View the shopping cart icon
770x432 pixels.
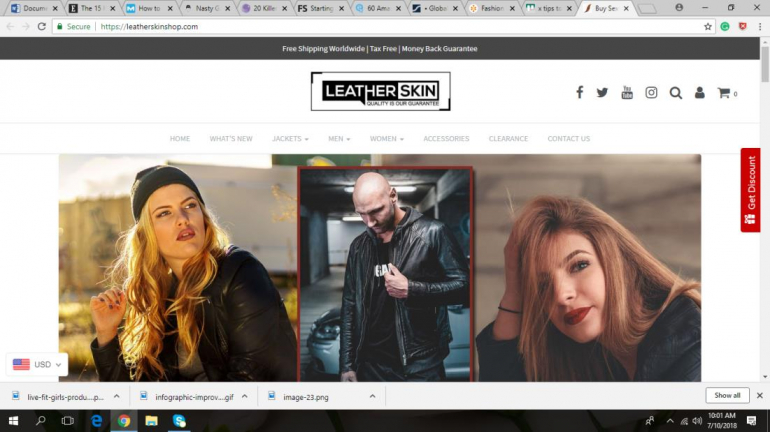pyautogui.click(x=724, y=93)
